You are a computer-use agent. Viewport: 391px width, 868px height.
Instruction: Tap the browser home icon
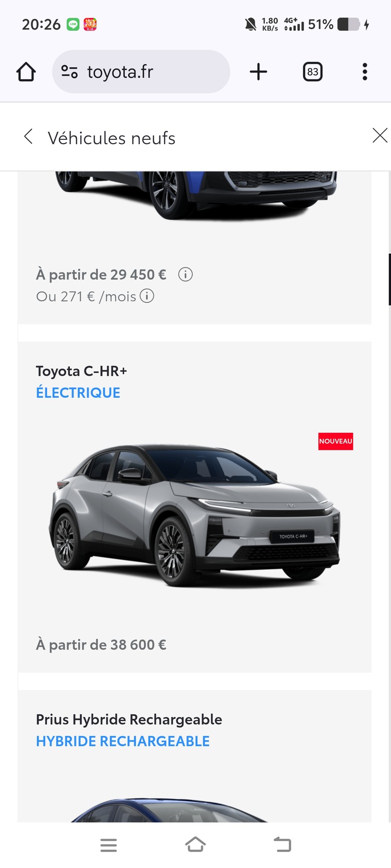(26, 72)
